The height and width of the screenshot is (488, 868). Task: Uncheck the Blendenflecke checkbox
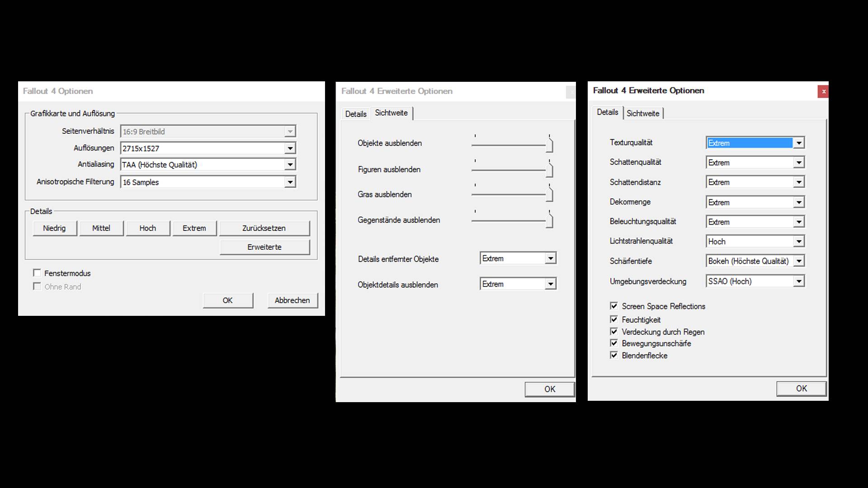click(613, 355)
